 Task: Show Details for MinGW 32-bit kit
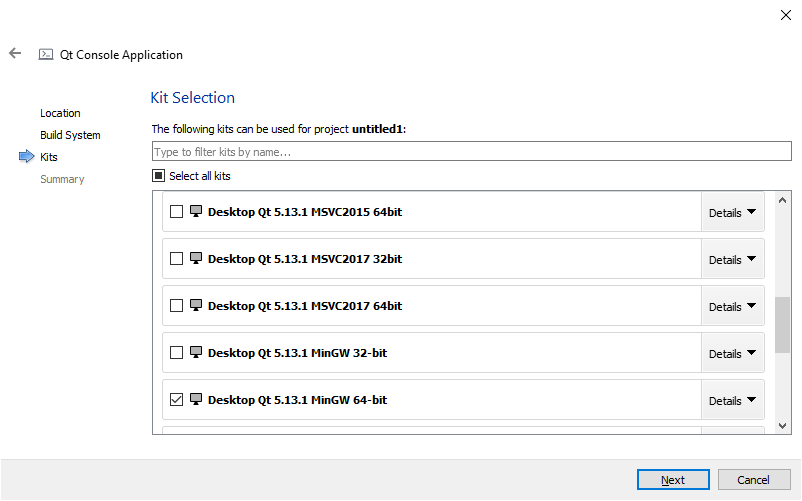(732, 353)
